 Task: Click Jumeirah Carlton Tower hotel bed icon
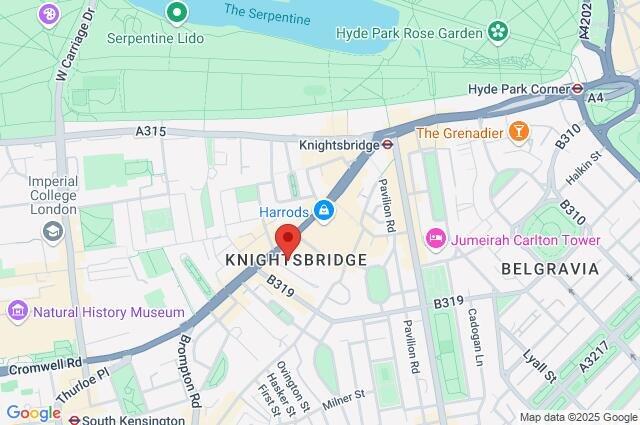(x=436, y=239)
